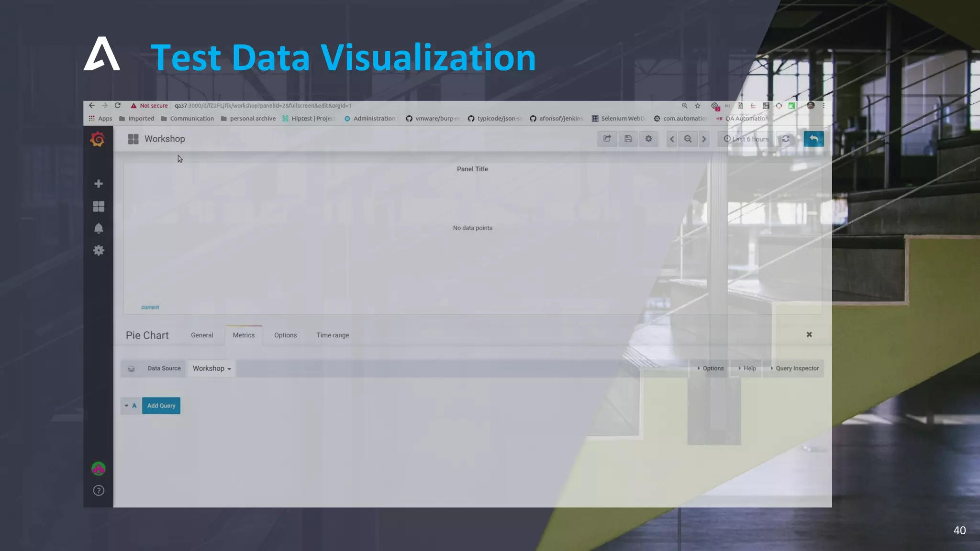This screenshot has width=980, height=551.
Task: Click the Not secure warning
Action: 149,106
